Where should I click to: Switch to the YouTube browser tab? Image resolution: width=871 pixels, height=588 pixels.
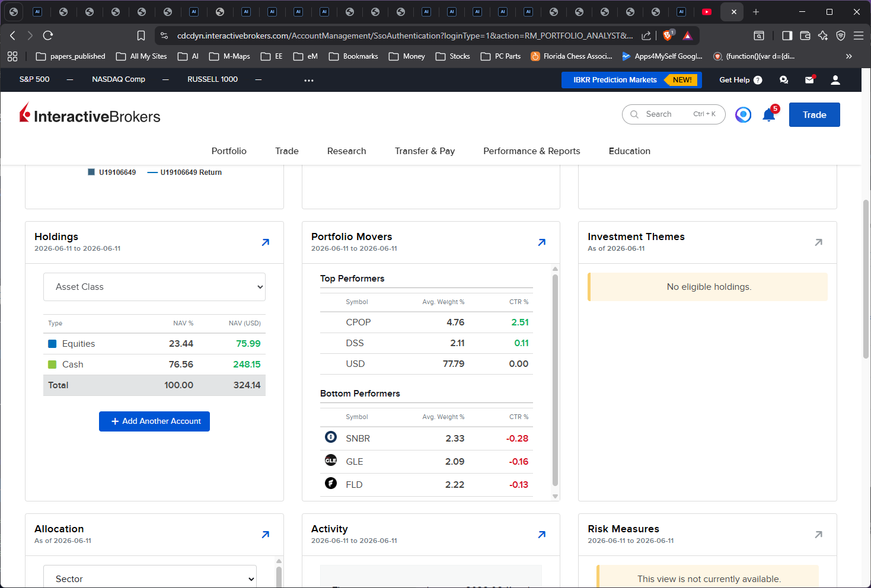(x=706, y=12)
